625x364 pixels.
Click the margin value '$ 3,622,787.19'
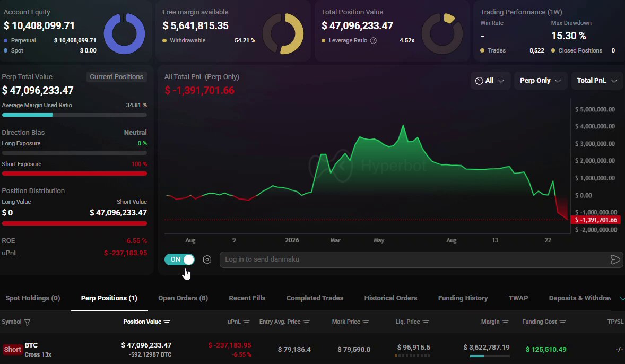487,348
